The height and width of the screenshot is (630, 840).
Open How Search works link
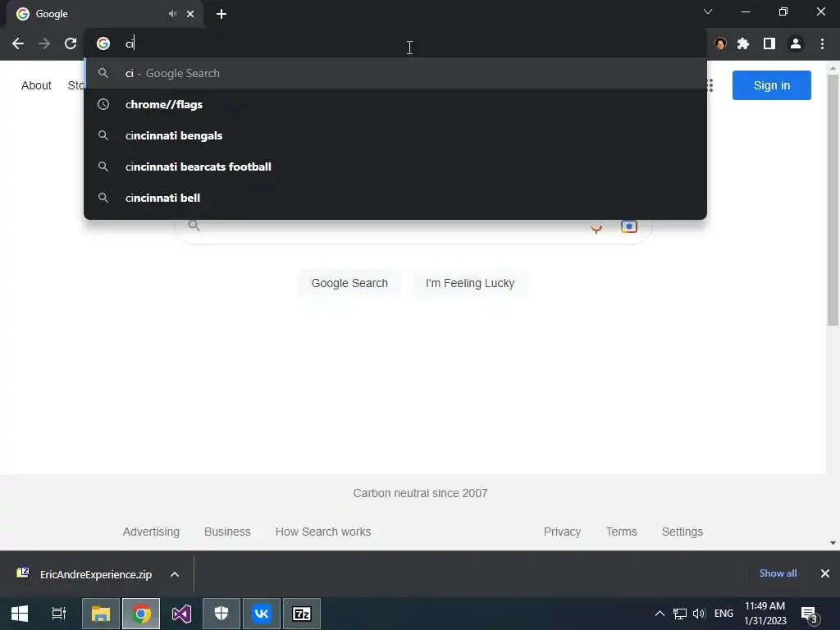323,532
